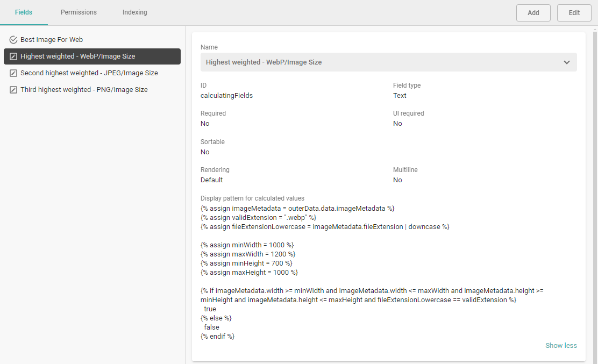This screenshot has width=598, height=364.
Task: Select the Best Image For Web field label
Action: [x=52, y=40]
